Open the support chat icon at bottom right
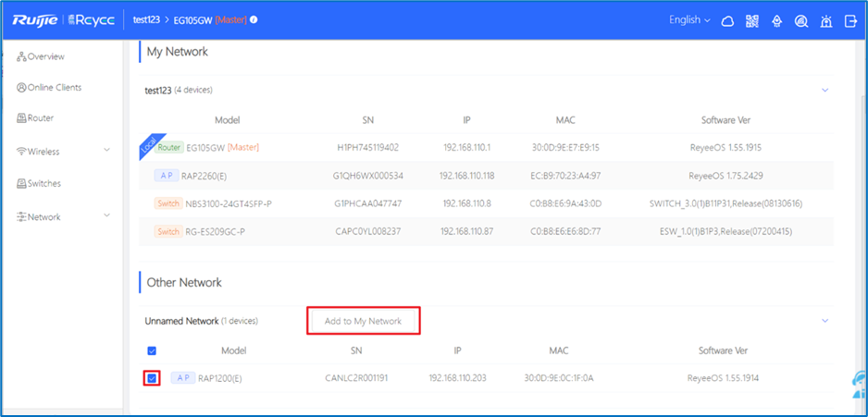This screenshot has width=868, height=417. pyautogui.click(x=859, y=386)
